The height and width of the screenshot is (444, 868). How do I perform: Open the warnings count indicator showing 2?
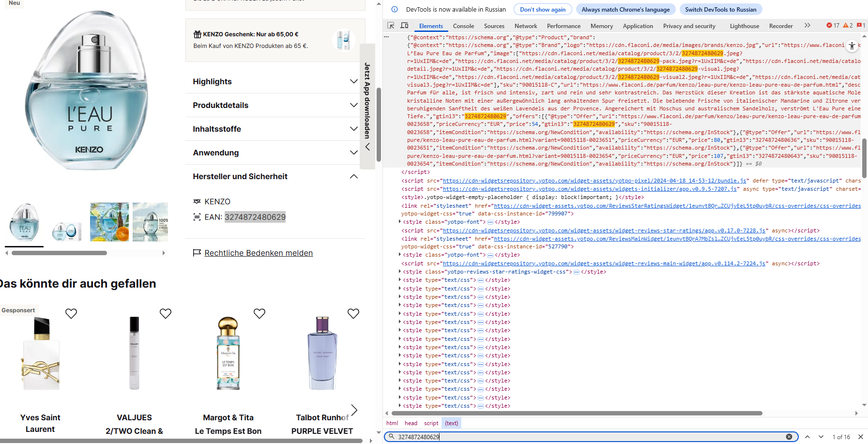pos(848,26)
